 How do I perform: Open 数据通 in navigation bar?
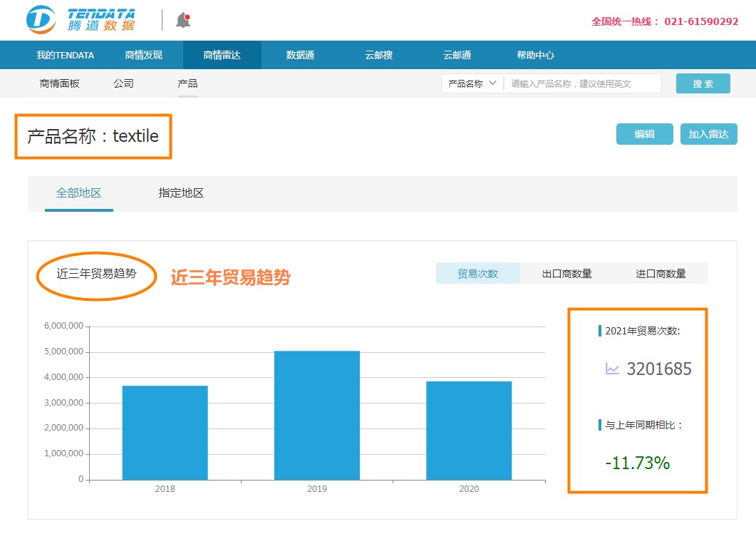pyautogui.click(x=301, y=55)
